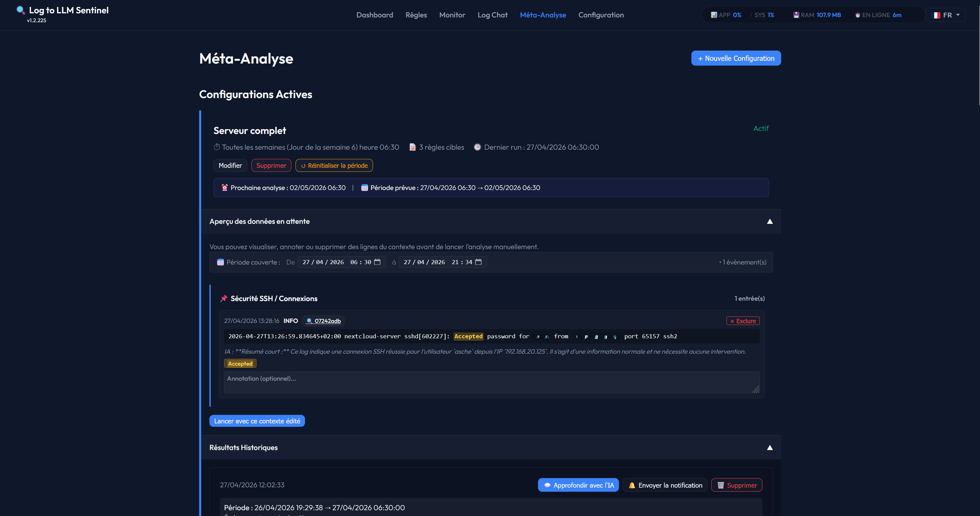This screenshot has width=980, height=516.
Task: Click the Nouvelle Configuration button
Action: [x=736, y=58]
